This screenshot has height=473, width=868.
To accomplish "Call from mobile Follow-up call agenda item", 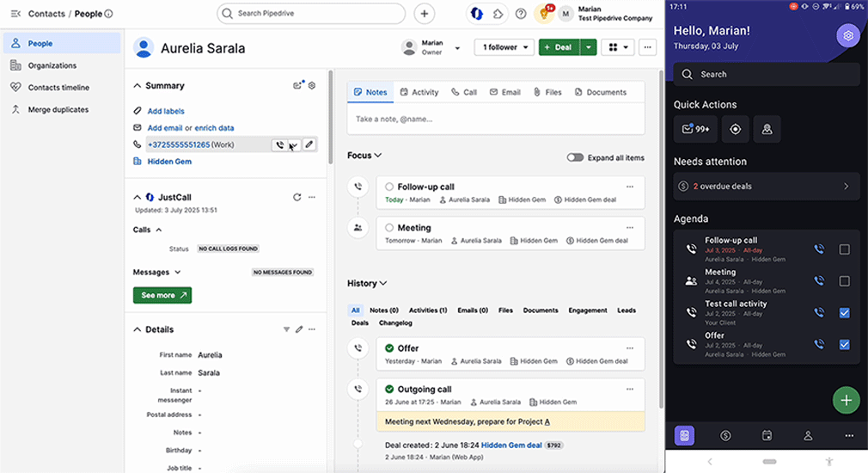I will click(819, 249).
